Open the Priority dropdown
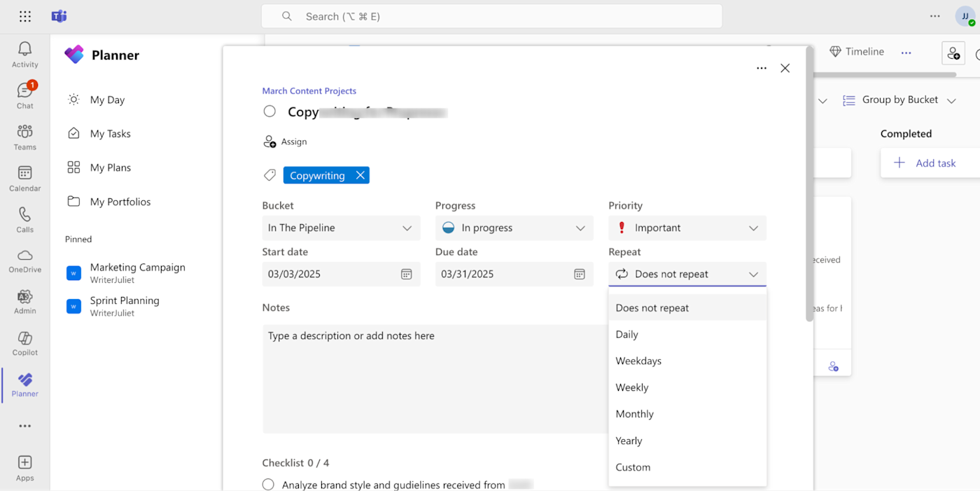This screenshot has height=491, width=980. point(687,228)
